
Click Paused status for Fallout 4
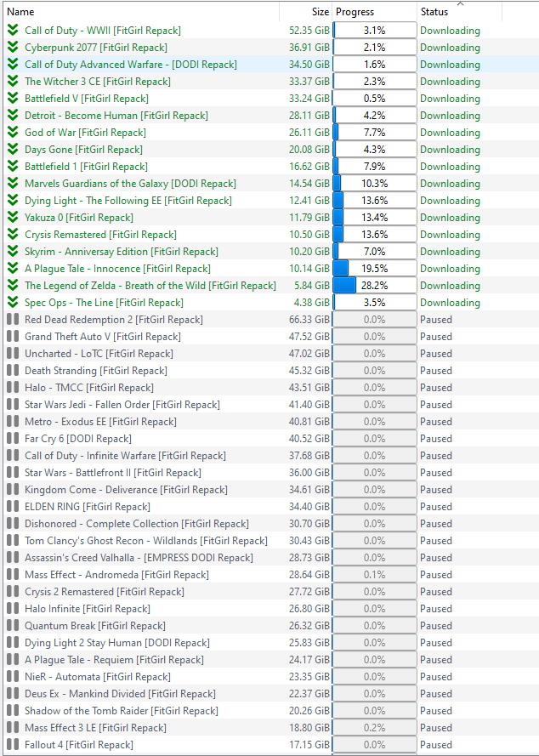pos(436,745)
